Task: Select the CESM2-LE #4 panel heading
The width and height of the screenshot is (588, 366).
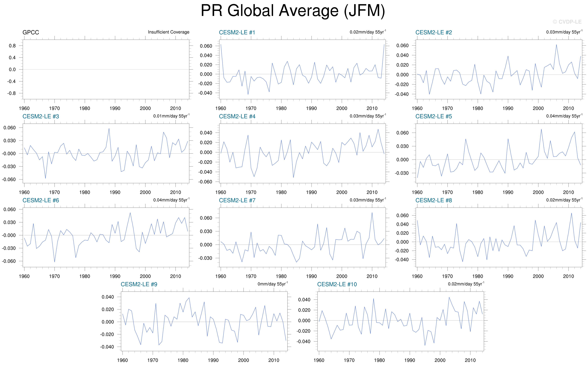Action: coord(237,116)
